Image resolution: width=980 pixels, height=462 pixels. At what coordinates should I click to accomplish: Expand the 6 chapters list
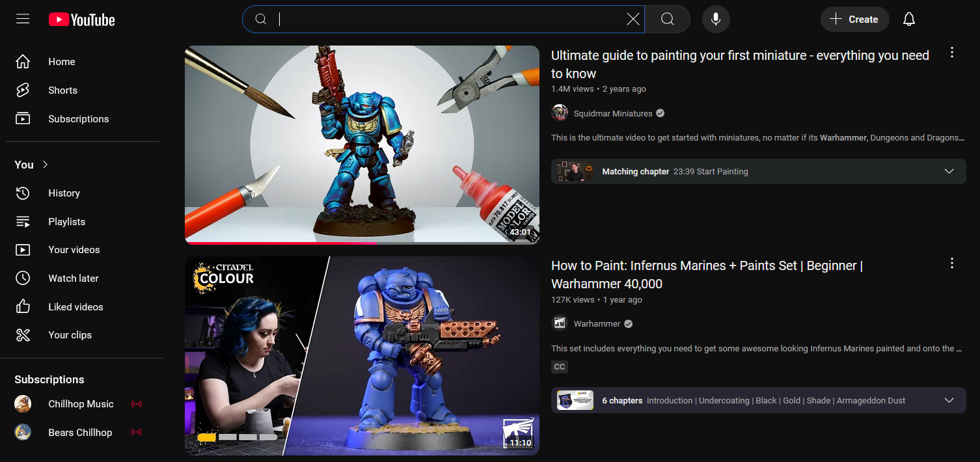pyautogui.click(x=948, y=400)
